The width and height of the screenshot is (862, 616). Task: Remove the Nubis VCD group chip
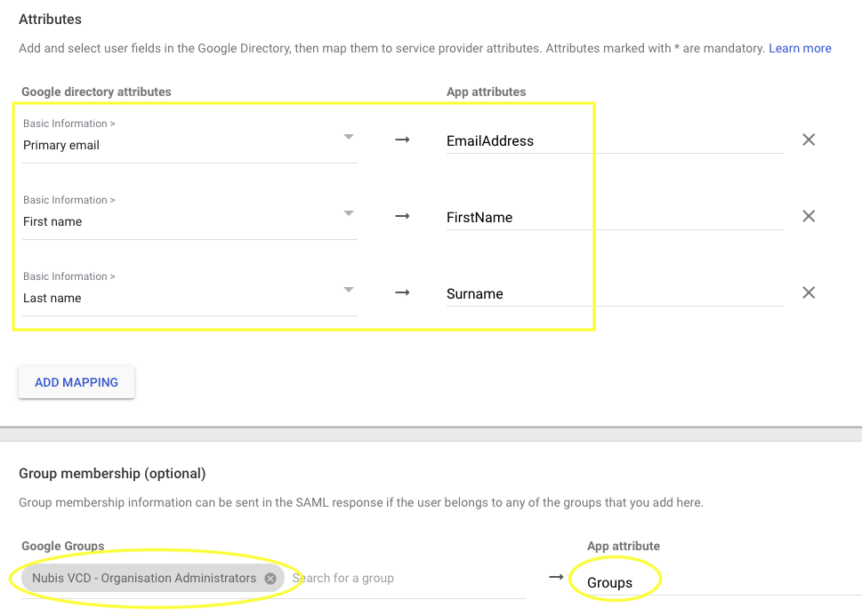click(x=270, y=578)
